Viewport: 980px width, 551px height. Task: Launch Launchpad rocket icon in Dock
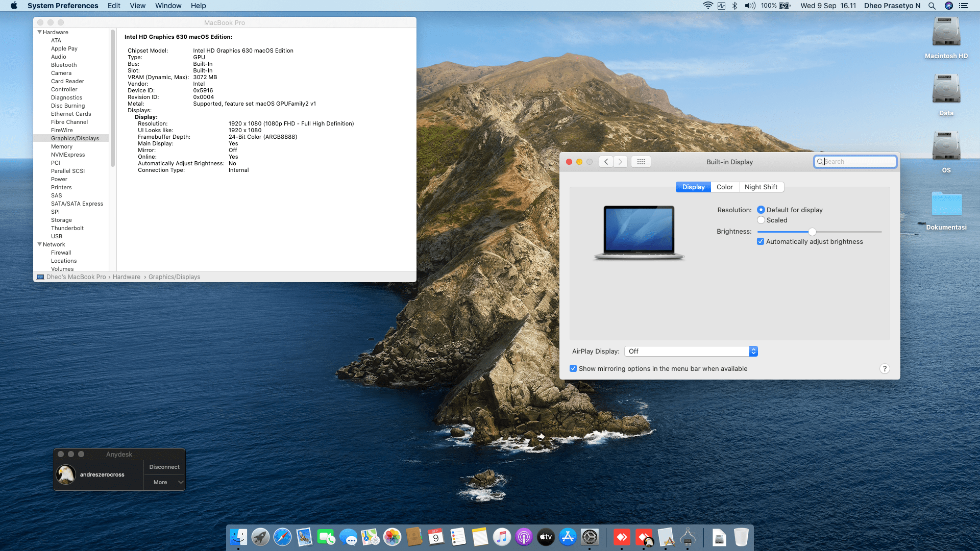coord(260,537)
